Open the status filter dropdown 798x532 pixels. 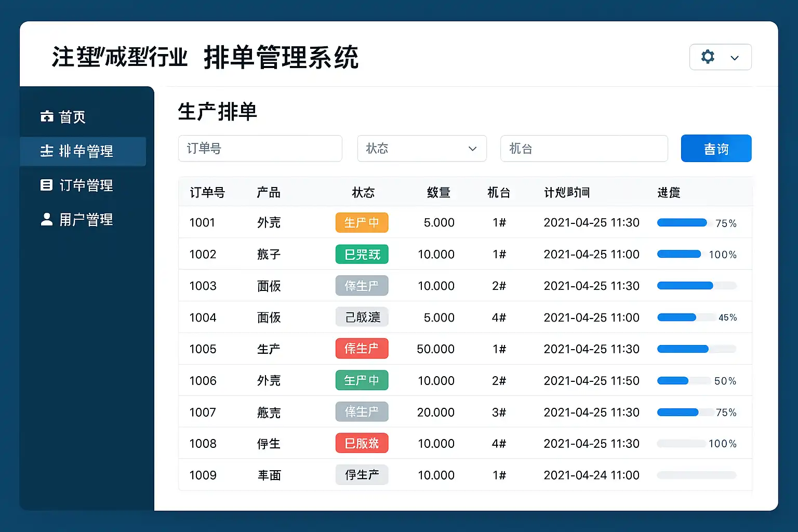(421, 149)
